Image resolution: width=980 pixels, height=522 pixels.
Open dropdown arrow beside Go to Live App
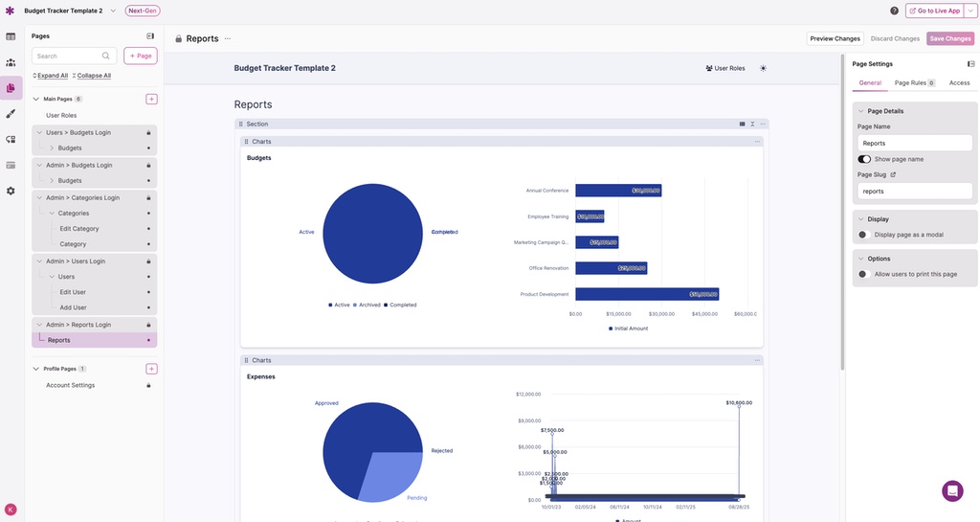pos(969,11)
